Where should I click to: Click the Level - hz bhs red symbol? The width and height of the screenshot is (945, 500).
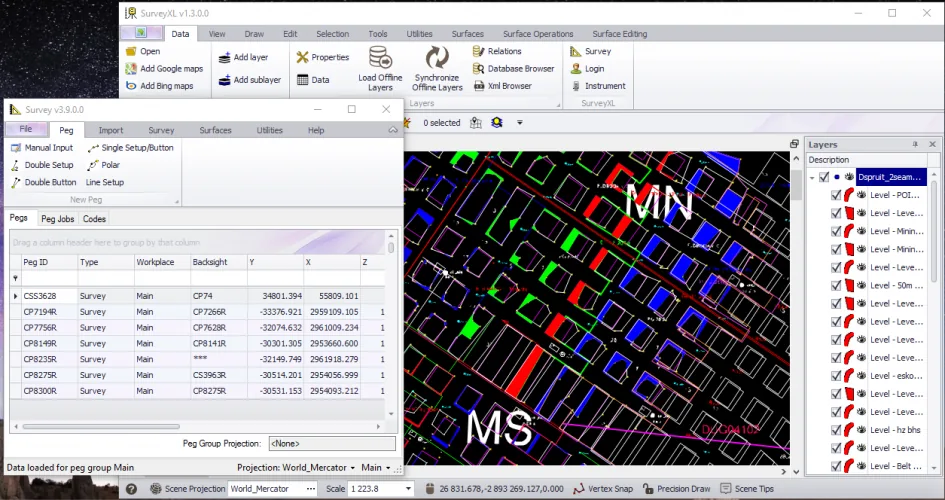coord(849,430)
